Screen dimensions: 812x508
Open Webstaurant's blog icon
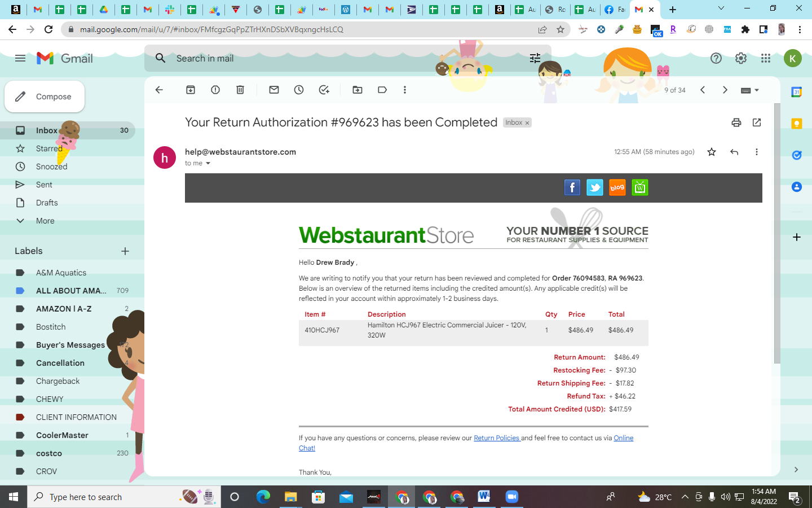click(617, 187)
